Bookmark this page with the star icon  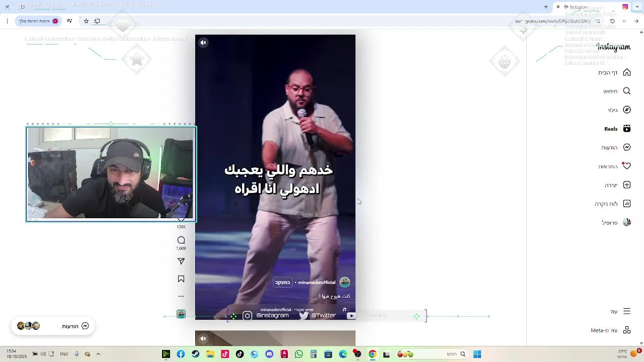pyautogui.click(x=86, y=21)
